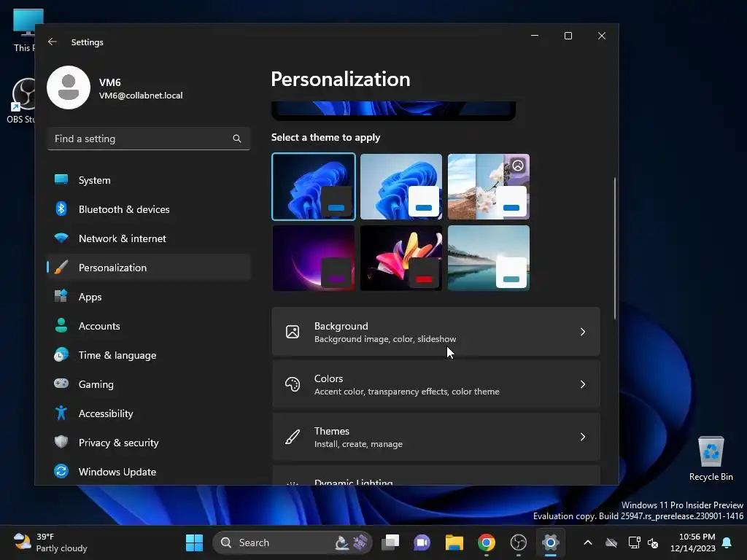Click the Settings gear in taskbar

[x=550, y=542]
